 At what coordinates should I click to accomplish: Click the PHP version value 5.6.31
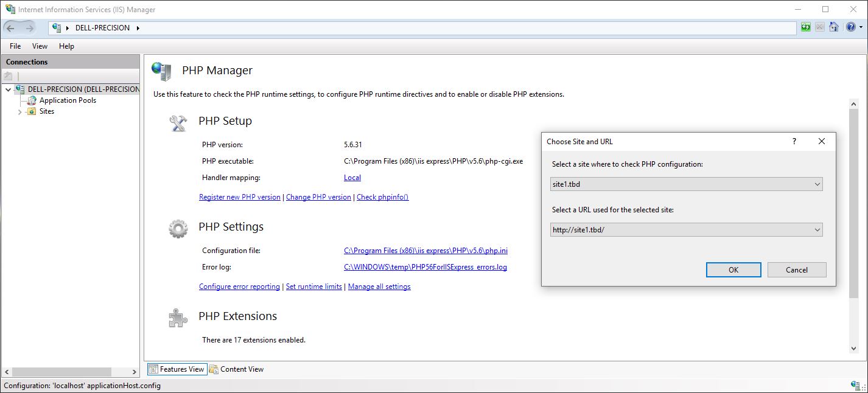[353, 145]
